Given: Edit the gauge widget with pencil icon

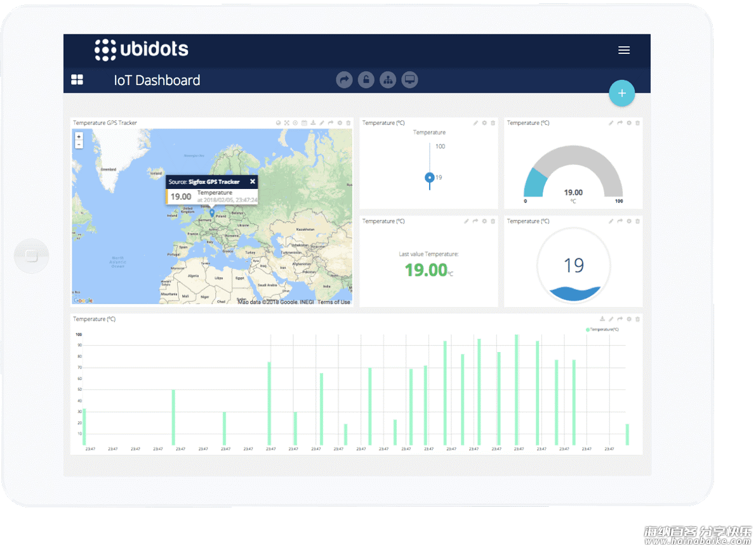Looking at the screenshot, I should click(611, 123).
